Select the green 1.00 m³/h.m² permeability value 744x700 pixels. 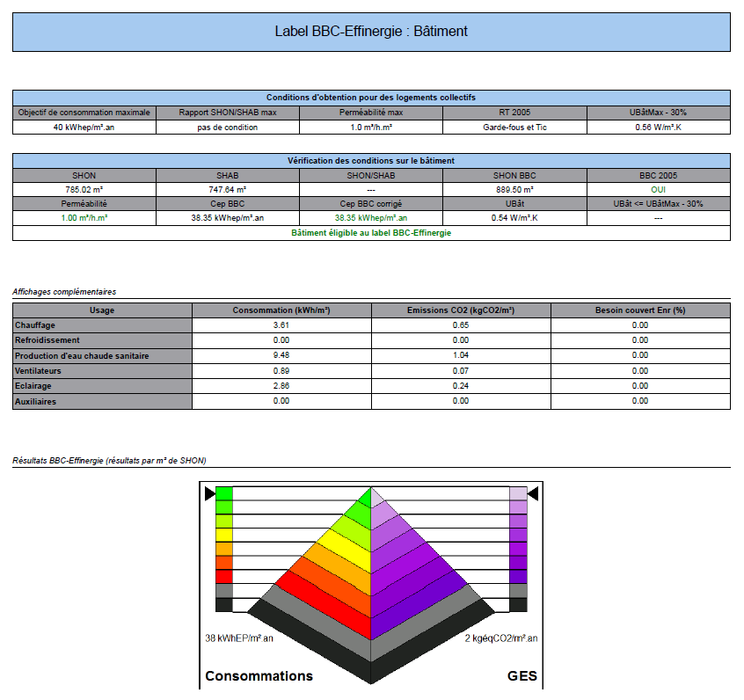(84, 218)
